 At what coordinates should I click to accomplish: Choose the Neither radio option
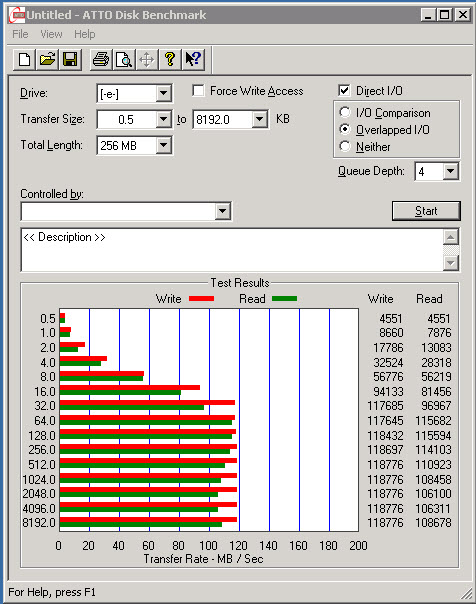pyautogui.click(x=345, y=146)
